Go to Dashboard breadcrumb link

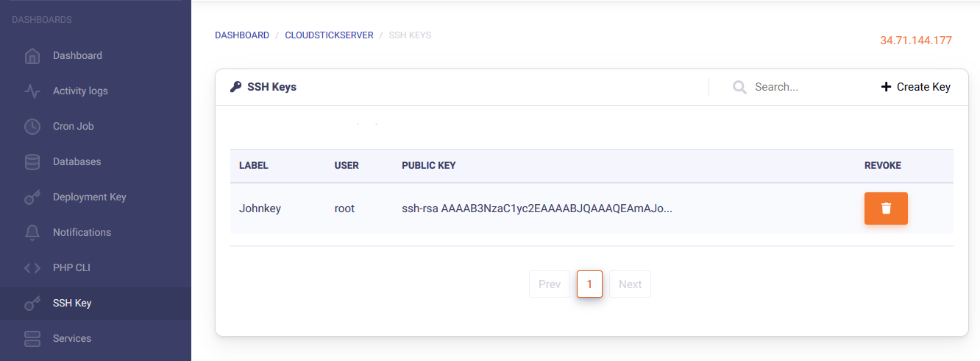(x=242, y=35)
